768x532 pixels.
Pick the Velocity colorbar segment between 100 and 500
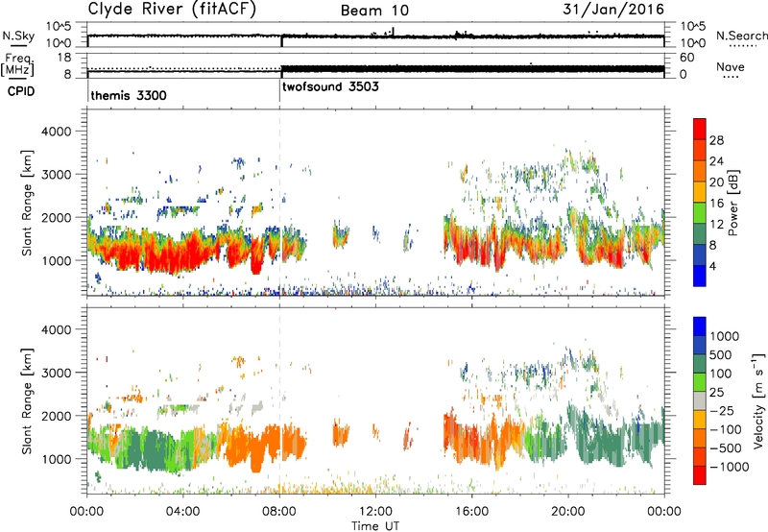click(x=700, y=364)
